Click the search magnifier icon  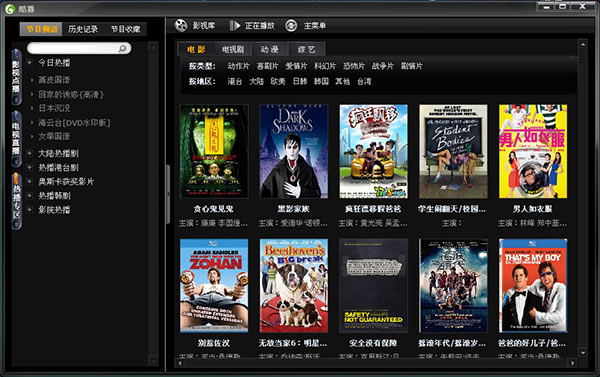122,48
